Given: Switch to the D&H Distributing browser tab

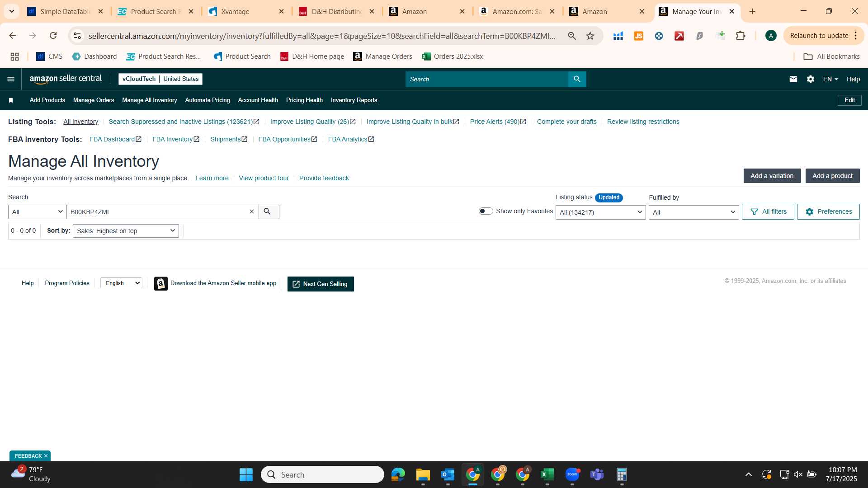Looking at the screenshot, I should pyautogui.click(x=336, y=11).
